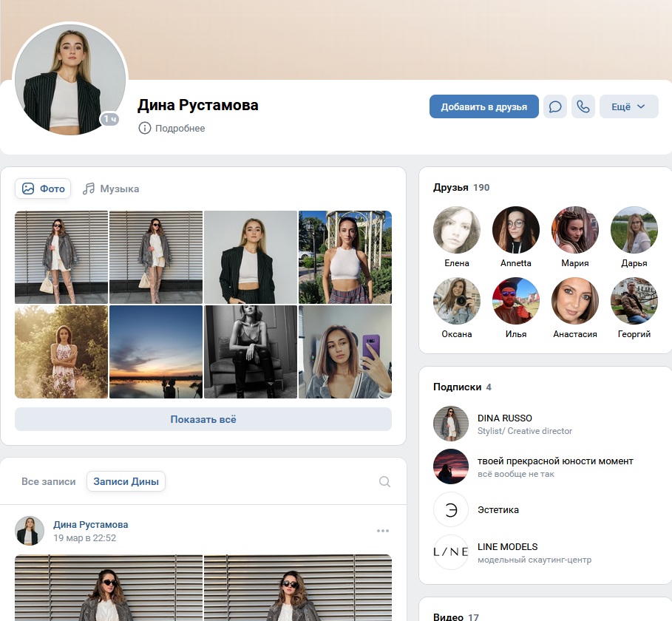Open black and white armchair photo
The height and width of the screenshot is (621, 672).
point(251,352)
